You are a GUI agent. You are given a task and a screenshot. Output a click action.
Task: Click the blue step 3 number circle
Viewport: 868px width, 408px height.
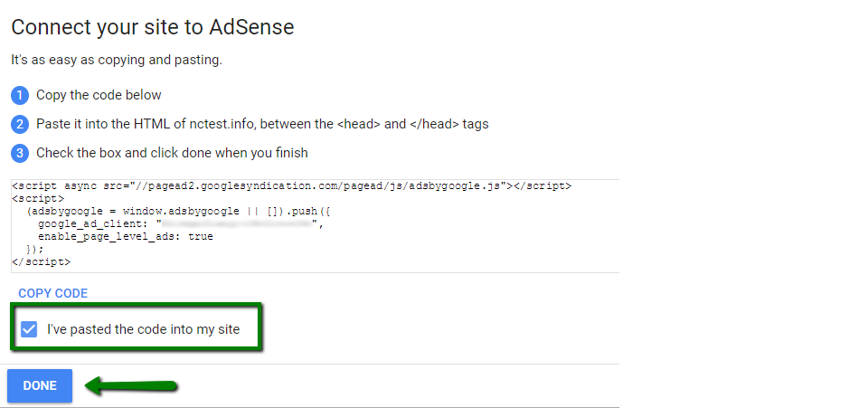(x=19, y=154)
